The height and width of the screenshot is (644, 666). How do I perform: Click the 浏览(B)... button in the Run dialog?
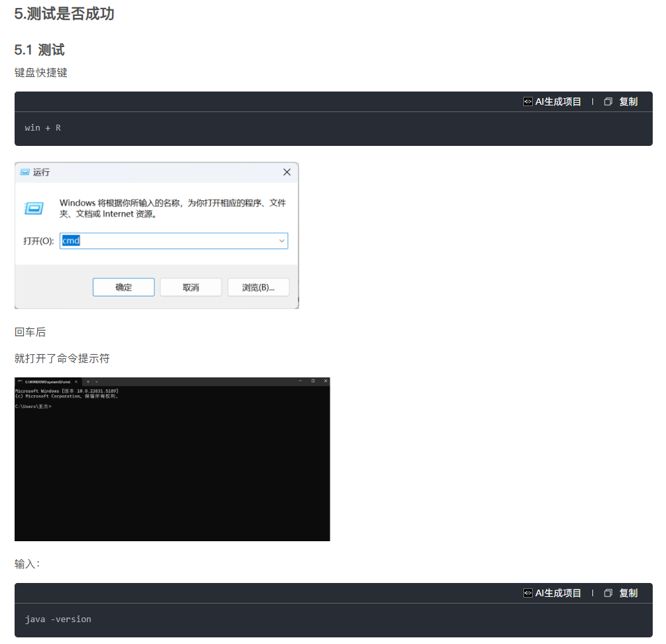coord(258,287)
